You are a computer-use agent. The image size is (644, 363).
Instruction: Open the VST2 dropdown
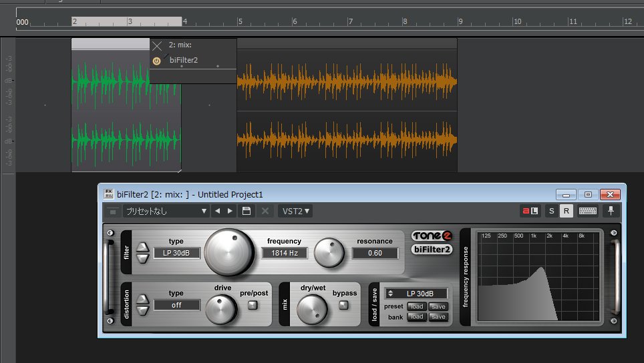296,212
